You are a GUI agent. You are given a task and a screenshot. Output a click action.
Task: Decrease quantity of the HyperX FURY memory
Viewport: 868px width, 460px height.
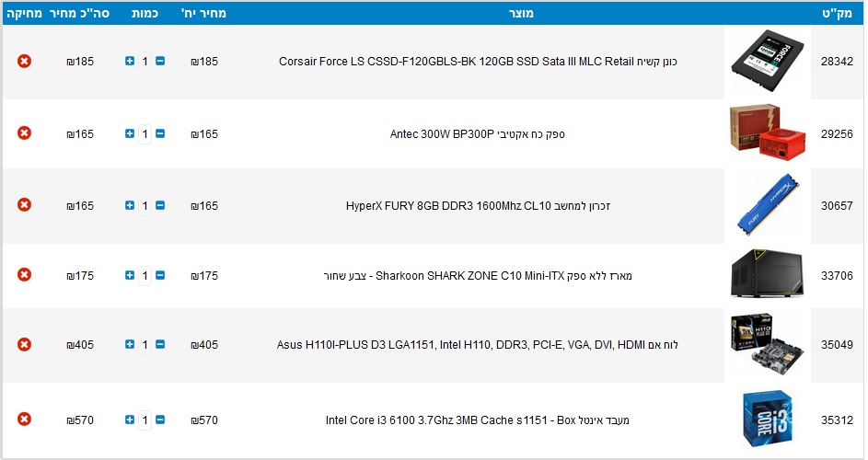[160, 205]
